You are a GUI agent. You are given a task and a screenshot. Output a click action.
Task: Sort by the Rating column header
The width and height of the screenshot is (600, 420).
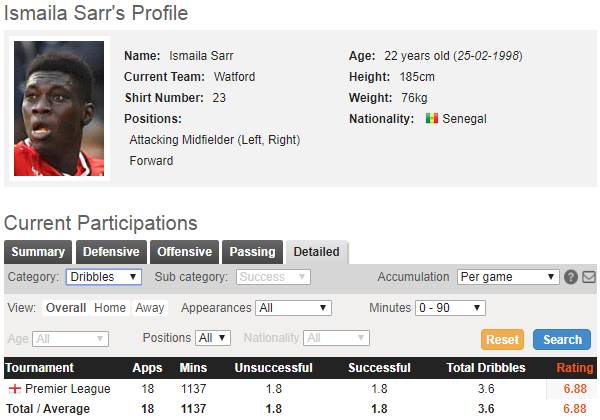tap(574, 368)
